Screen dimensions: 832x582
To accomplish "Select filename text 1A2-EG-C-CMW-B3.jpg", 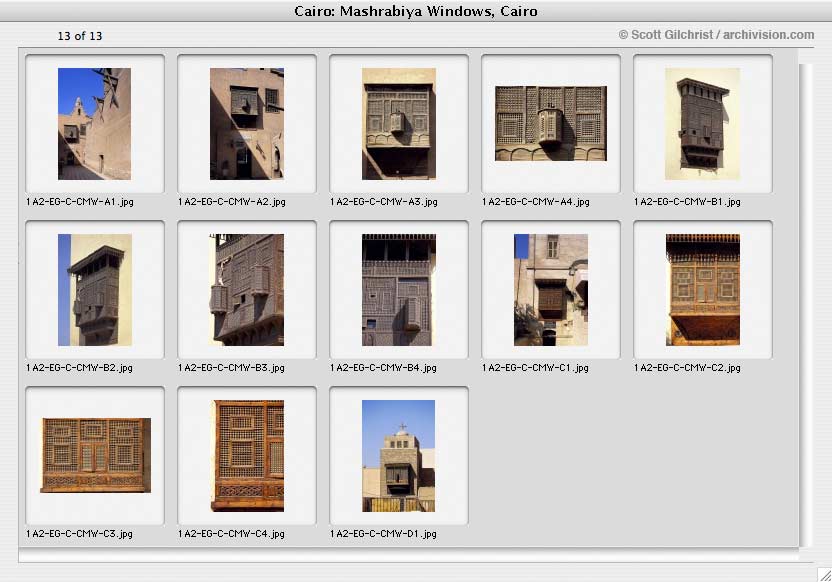I will (x=231, y=368).
